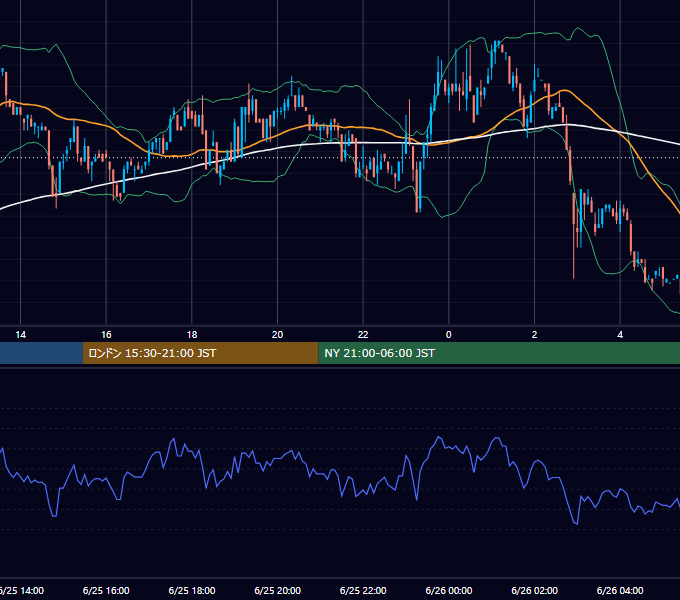Click the 14 hour axis label
Viewport: 680px width, 600px height.
coord(20,335)
